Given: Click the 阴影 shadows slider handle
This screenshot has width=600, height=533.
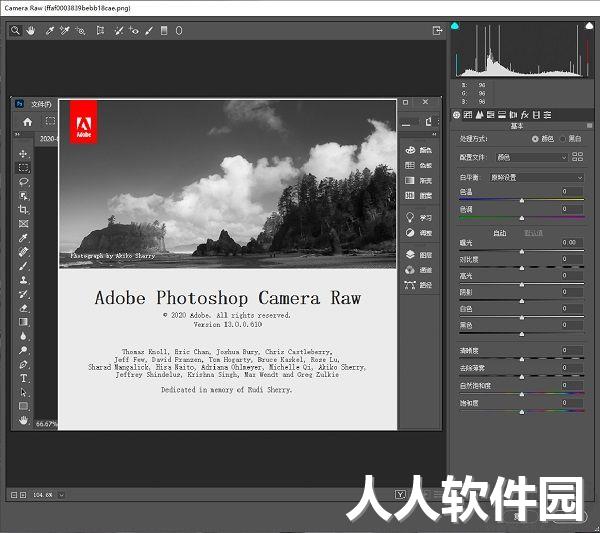Looking at the screenshot, I should 522,301.
